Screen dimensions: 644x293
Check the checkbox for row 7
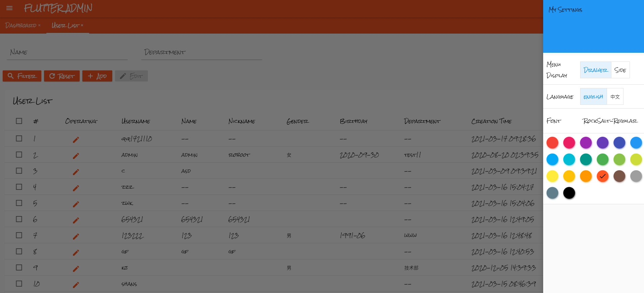tap(19, 235)
